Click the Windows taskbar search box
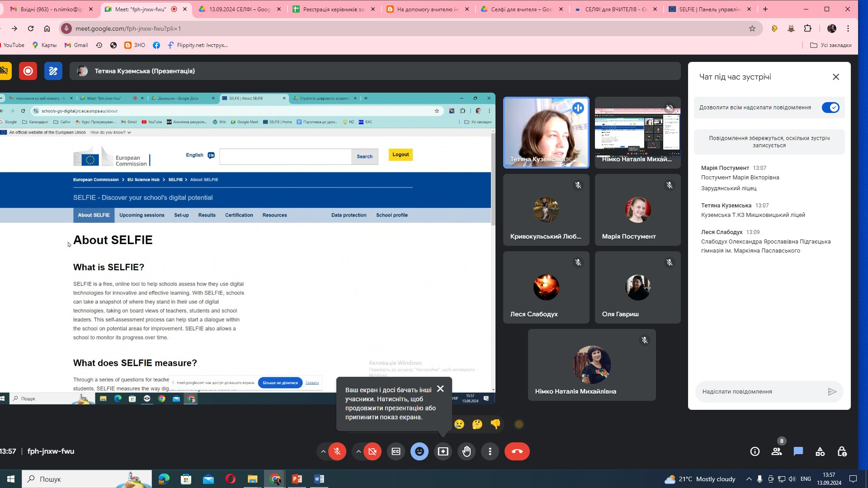 tap(87, 479)
